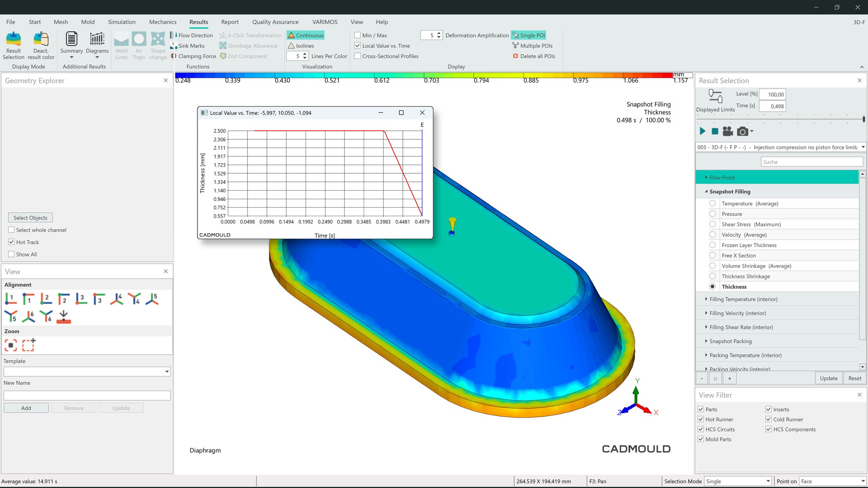Click the Select Objects button
The height and width of the screenshot is (488, 868).
[x=30, y=218]
